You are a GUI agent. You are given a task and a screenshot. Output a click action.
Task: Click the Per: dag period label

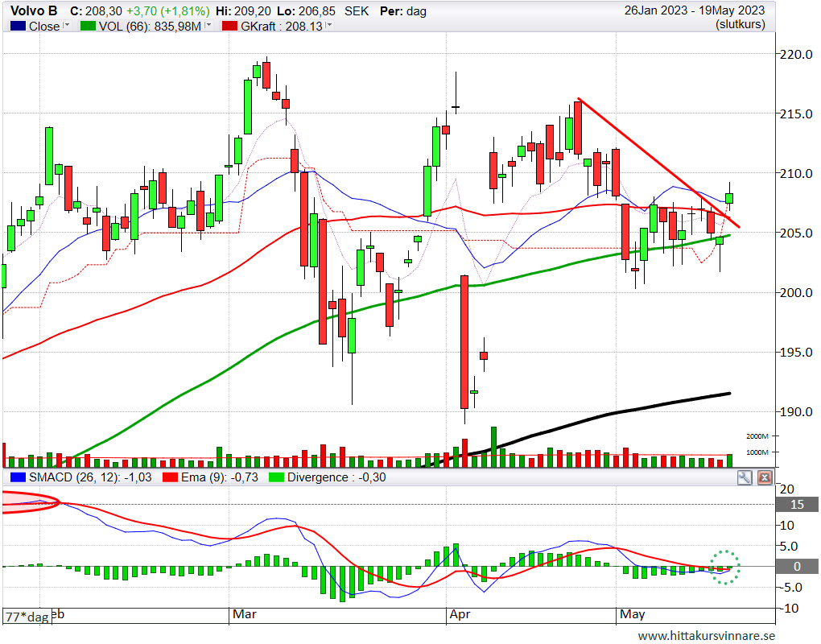tap(403, 11)
